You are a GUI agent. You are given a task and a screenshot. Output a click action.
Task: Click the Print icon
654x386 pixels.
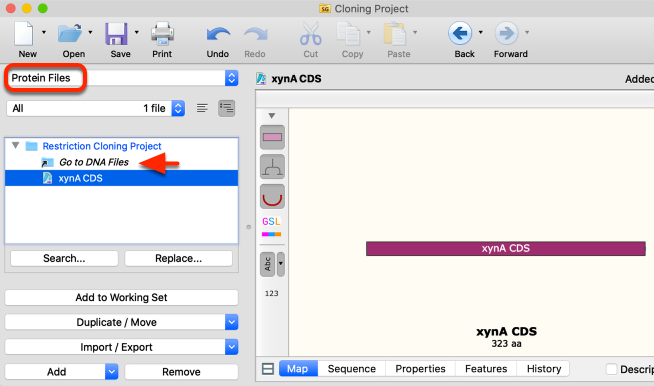(x=162, y=33)
